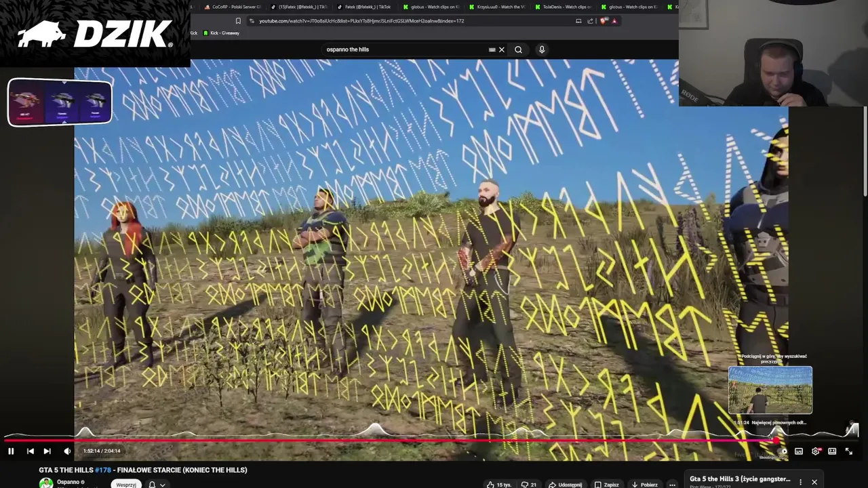
Task: Click the Zapisz save button
Action: pyautogui.click(x=606, y=485)
